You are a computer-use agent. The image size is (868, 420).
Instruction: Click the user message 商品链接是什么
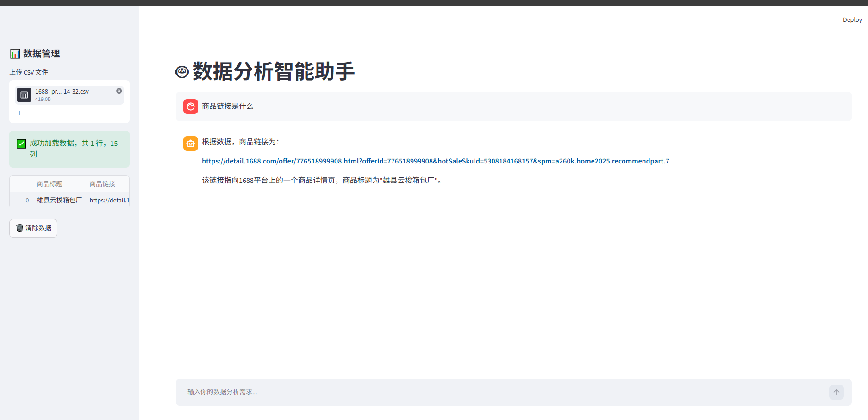tap(228, 107)
